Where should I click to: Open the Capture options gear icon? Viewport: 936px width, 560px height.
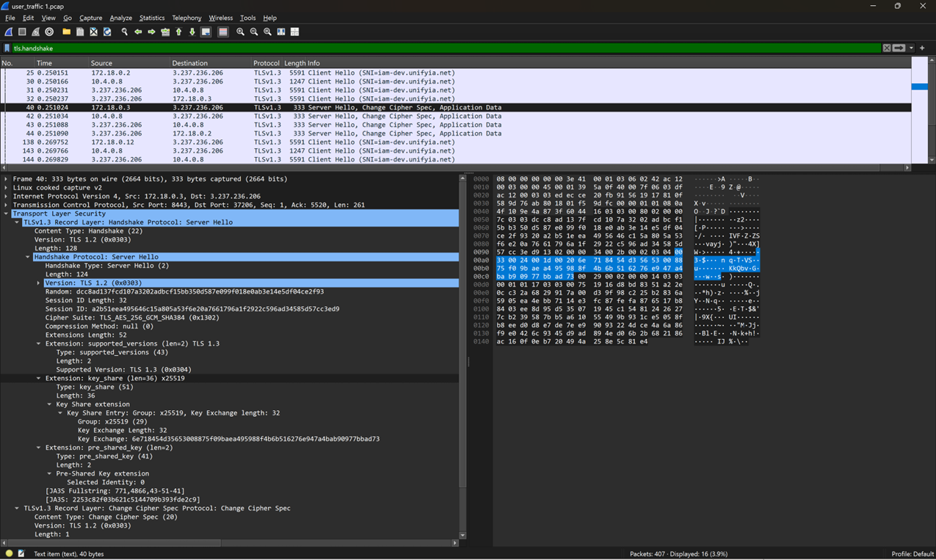click(50, 32)
